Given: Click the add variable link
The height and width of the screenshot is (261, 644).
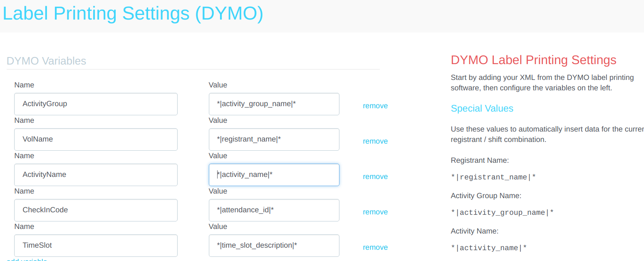Looking at the screenshot, I should 27,260.
